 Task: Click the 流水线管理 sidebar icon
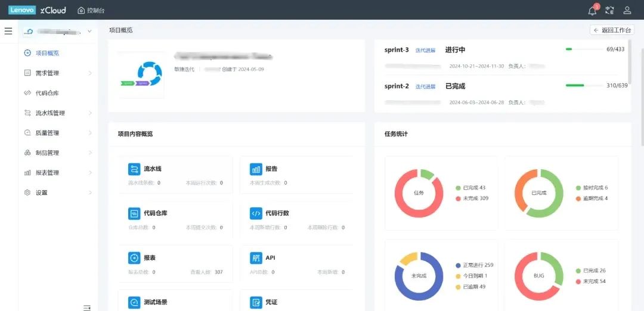click(x=27, y=113)
